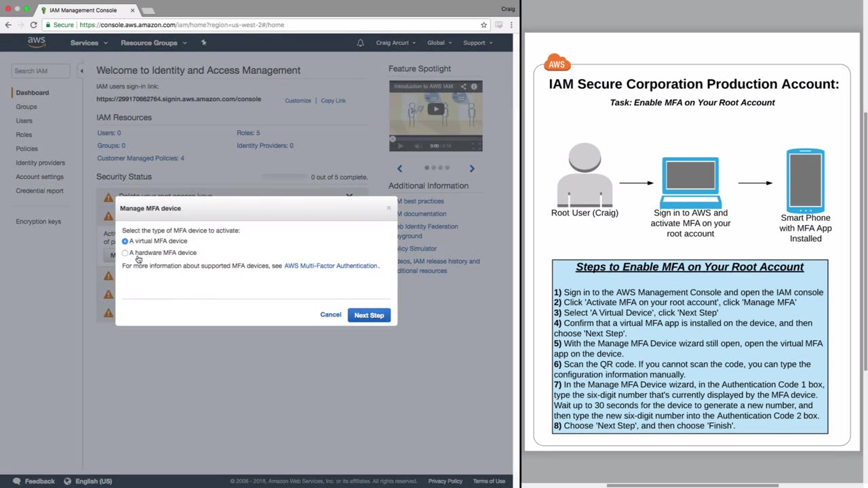Click the laptop graphic on the slide
Screen dimensions: 868x488
[690, 182]
